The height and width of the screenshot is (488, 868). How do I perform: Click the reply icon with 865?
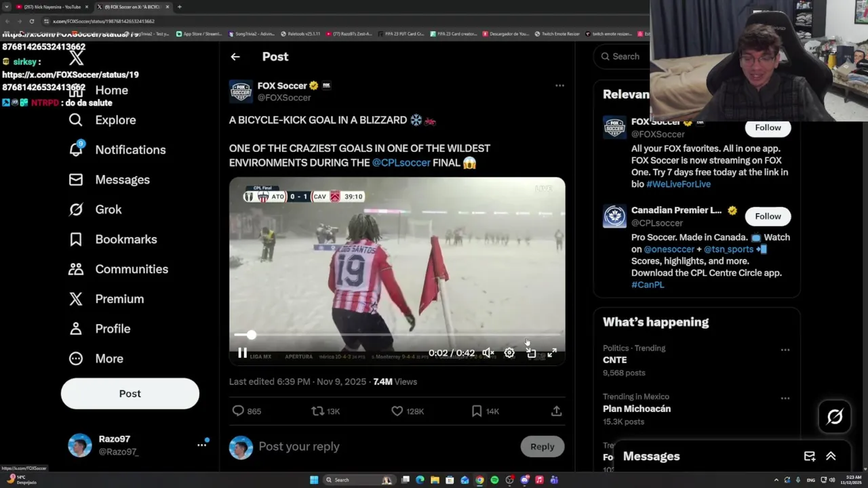click(238, 411)
